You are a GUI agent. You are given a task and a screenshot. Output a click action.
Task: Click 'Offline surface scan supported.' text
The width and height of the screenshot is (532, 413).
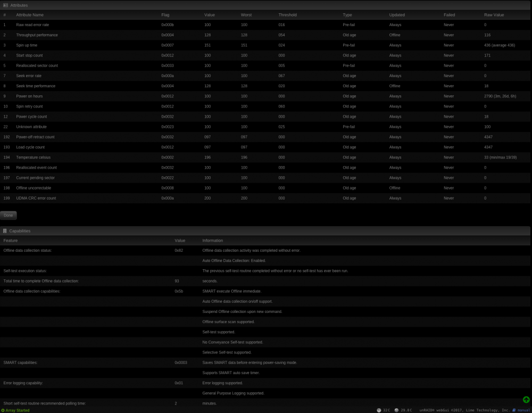tap(228, 321)
